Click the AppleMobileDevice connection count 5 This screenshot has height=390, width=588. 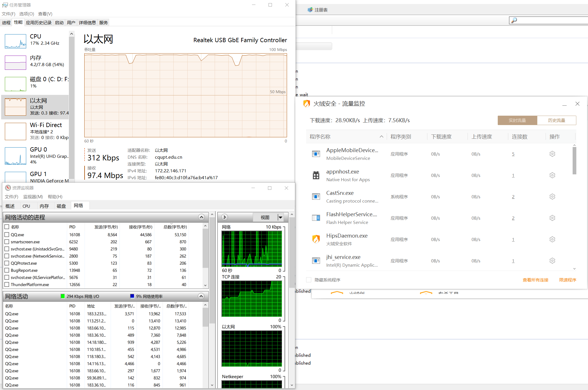pyautogui.click(x=513, y=154)
